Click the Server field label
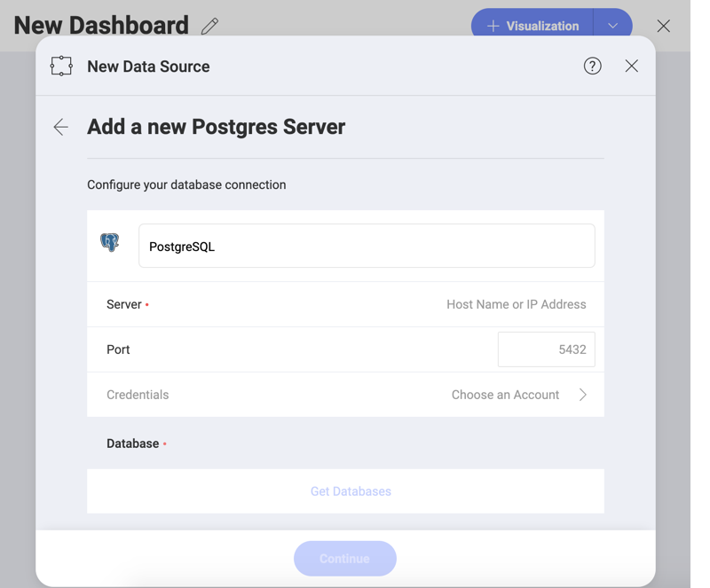The height and width of the screenshot is (588, 710). (123, 304)
